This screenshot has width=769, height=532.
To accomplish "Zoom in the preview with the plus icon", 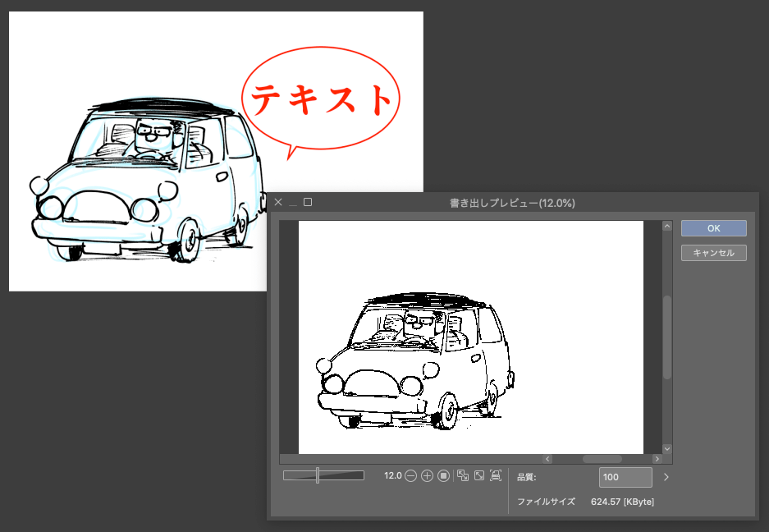I will point(427,475).
